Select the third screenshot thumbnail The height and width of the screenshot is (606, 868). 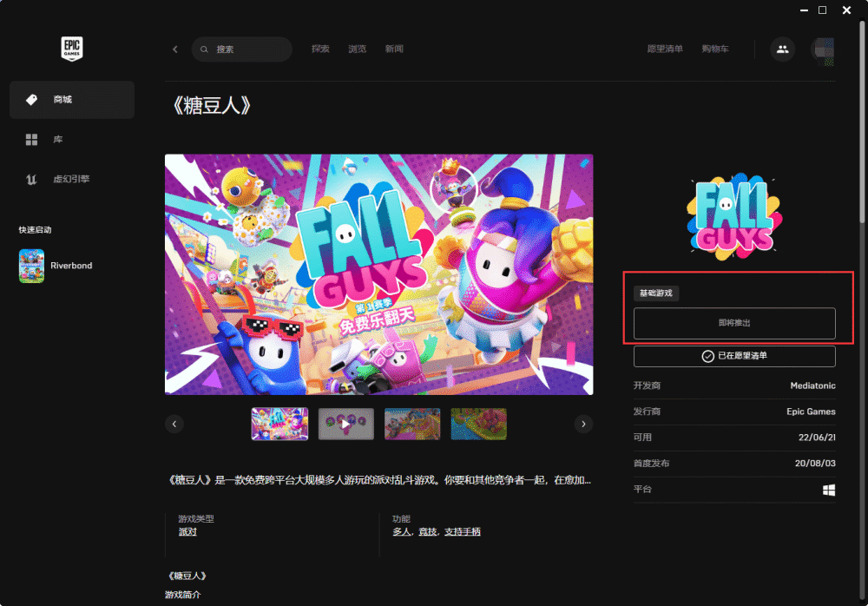click(x=412, y=425)
